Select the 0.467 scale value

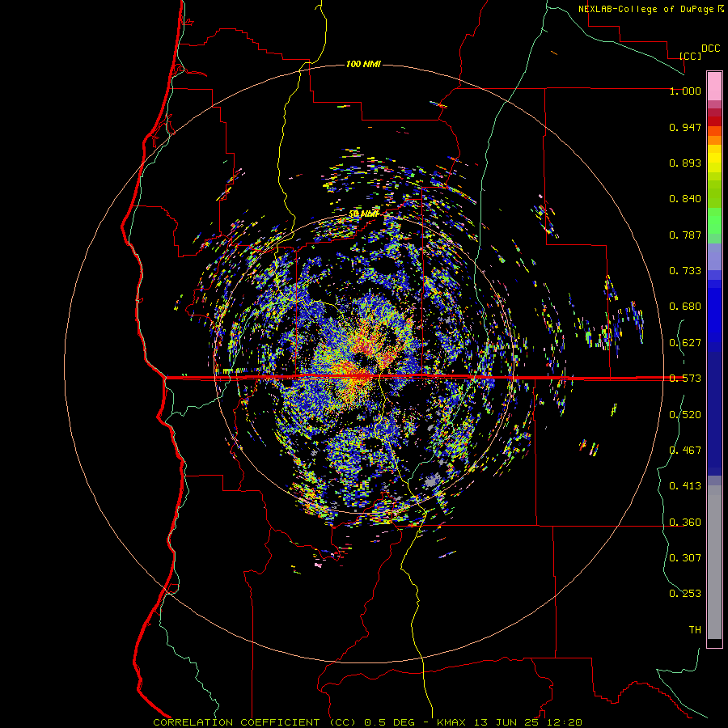[685, 451]
